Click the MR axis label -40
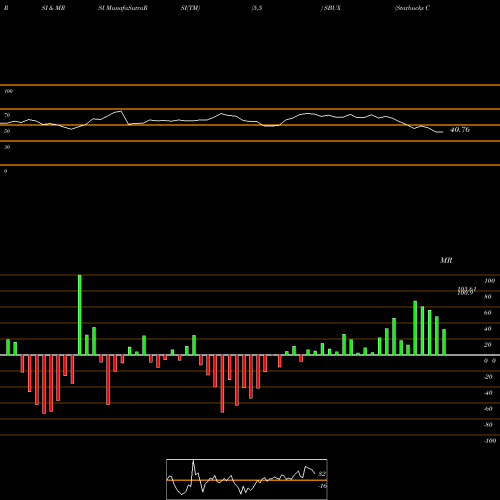The image size is (500, 500). pyautogui.click(x=488, y=393)
